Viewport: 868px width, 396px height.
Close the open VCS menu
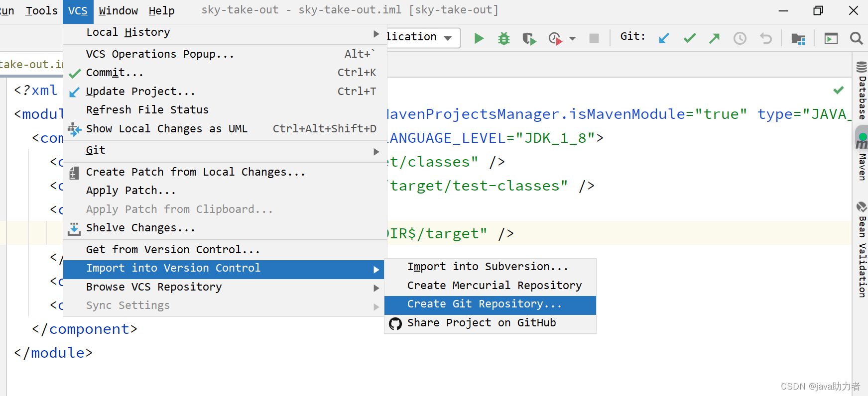pos(78,11)
